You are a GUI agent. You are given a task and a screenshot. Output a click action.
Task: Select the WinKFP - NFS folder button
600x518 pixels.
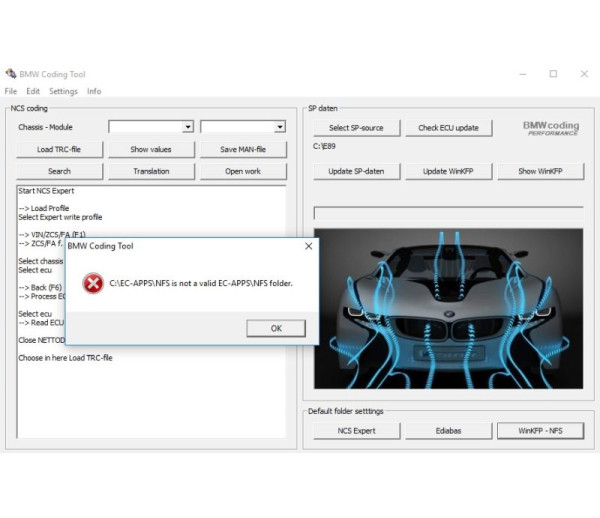(540, 430)
